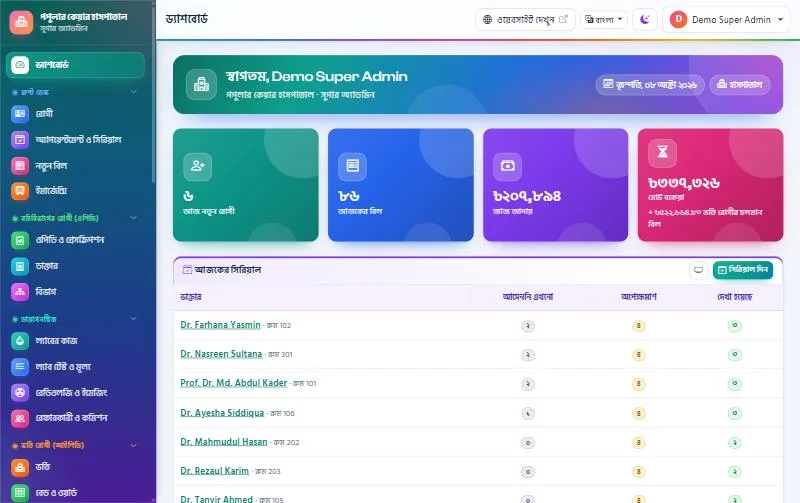This screenshot has width=800, height=503.
Task: Collapse the ভর্তি রোগী (আইপিডি) section chevron
Action: point(133,445)
